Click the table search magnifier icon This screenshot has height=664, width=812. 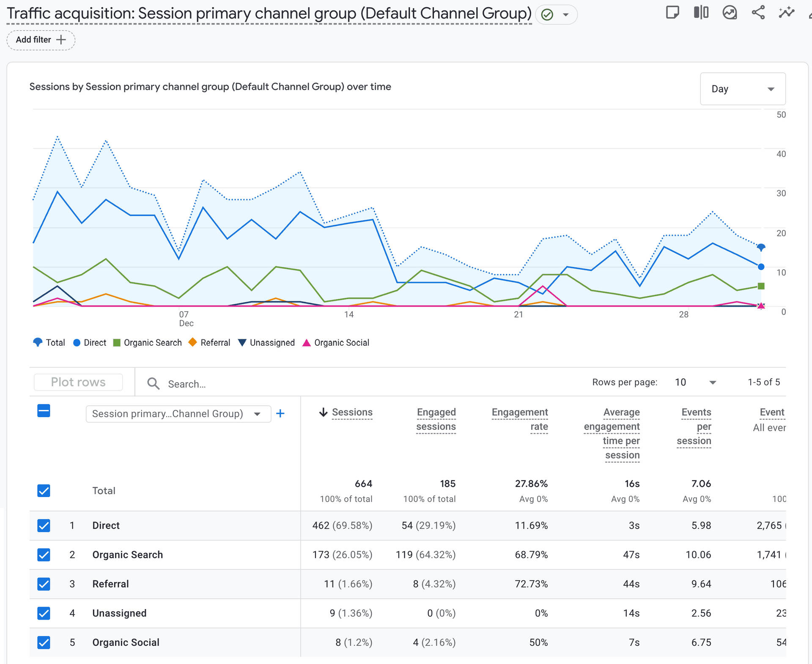tap(153, 384)
